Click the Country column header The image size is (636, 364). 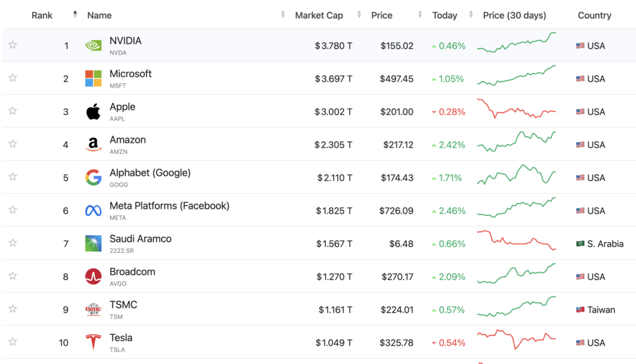594,15
